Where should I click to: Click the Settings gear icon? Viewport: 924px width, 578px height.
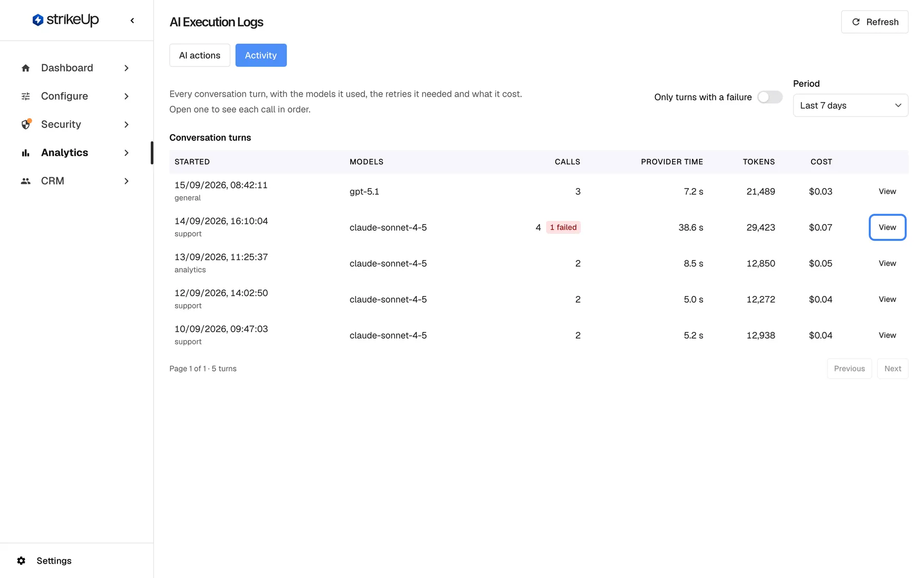[21, 561]
